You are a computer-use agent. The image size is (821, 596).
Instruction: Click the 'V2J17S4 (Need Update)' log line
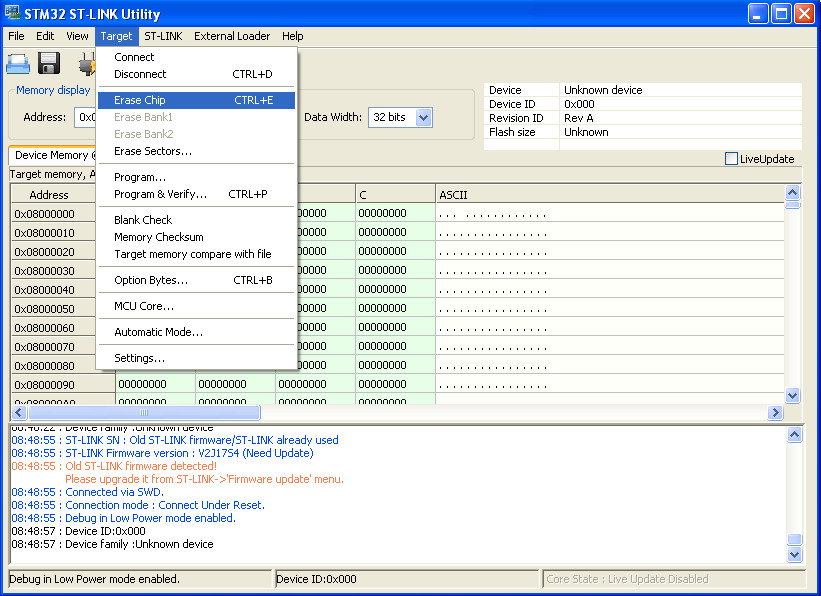pyautogui.click(x=162, y=453)
